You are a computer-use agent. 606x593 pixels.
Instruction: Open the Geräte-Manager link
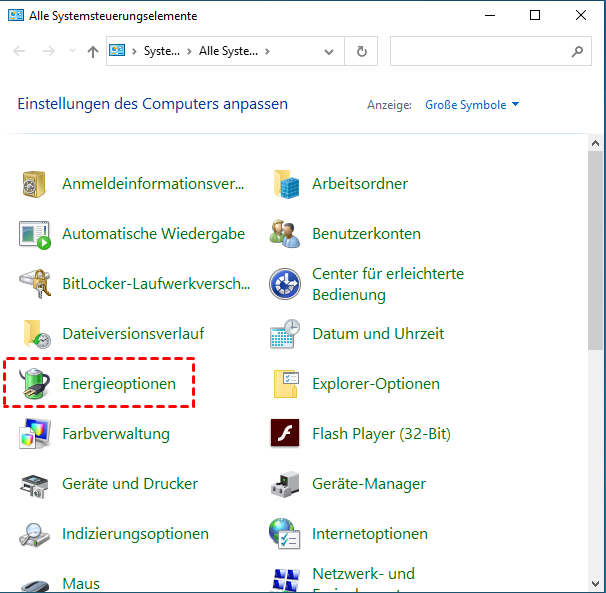369,484
